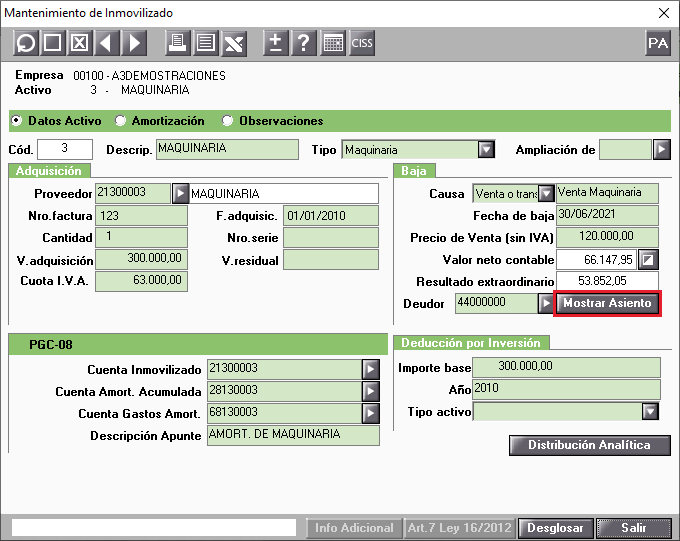Open the Causa dropdown in Baja
The width and height of the screenshot is (680, 541).
pos(546,193)
